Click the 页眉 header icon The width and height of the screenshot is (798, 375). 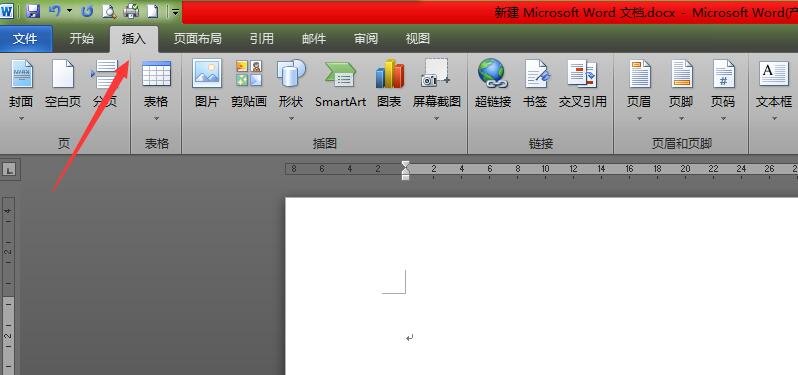[639, 74]
